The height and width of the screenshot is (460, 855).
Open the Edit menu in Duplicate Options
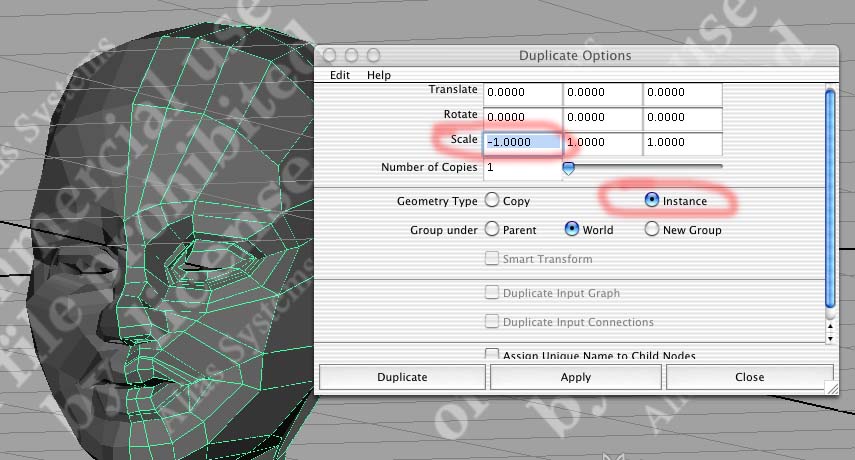(x=339, y=75)
